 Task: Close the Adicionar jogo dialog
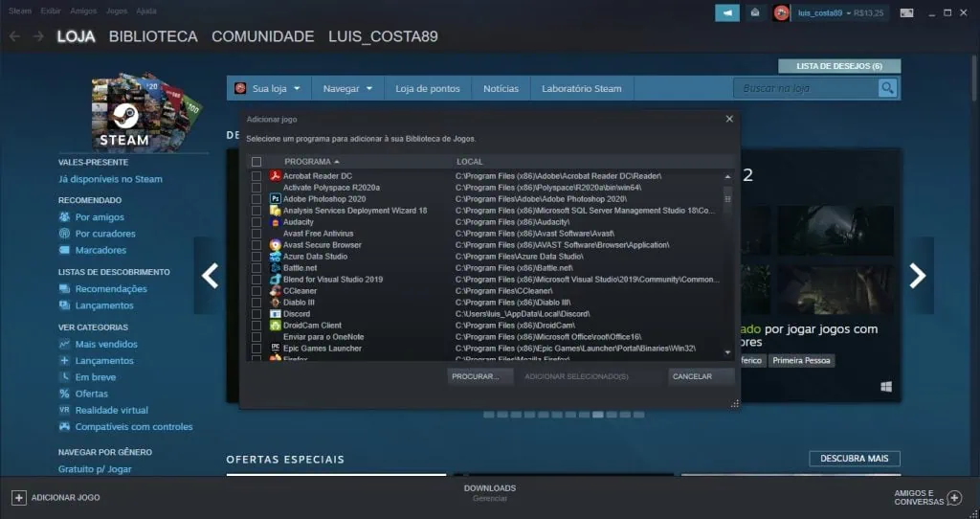click(729, 119)
